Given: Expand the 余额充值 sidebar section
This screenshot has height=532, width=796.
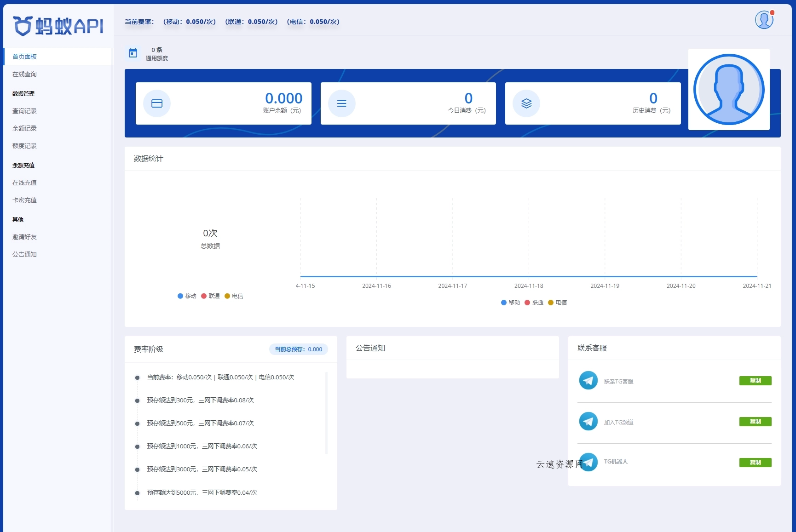Looking at the screenshot, I should click(23, 165).
